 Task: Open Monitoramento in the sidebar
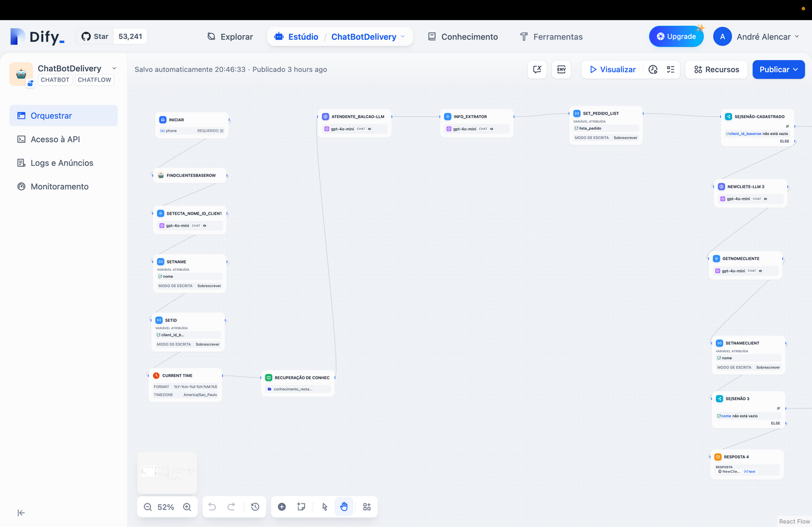63,186
